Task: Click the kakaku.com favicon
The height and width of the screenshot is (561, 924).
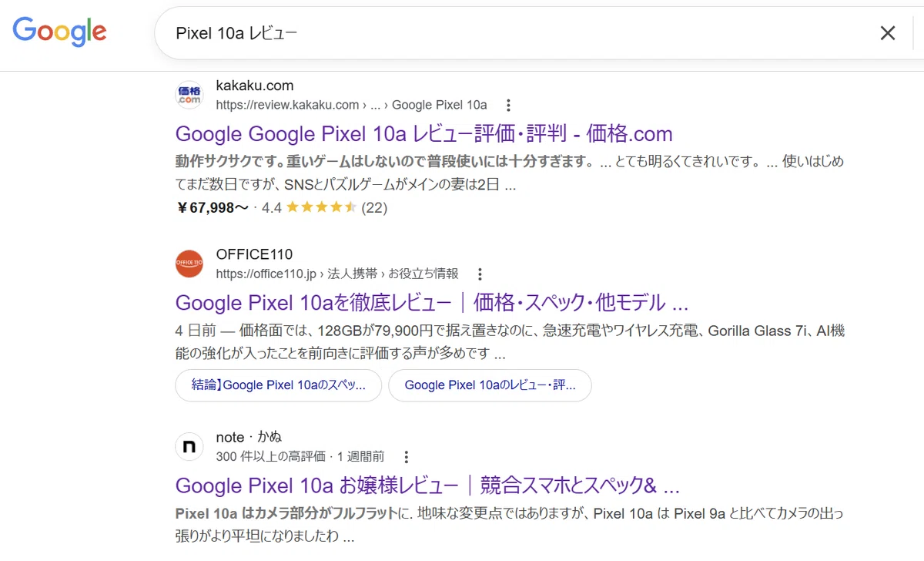Action: (189, 95)
